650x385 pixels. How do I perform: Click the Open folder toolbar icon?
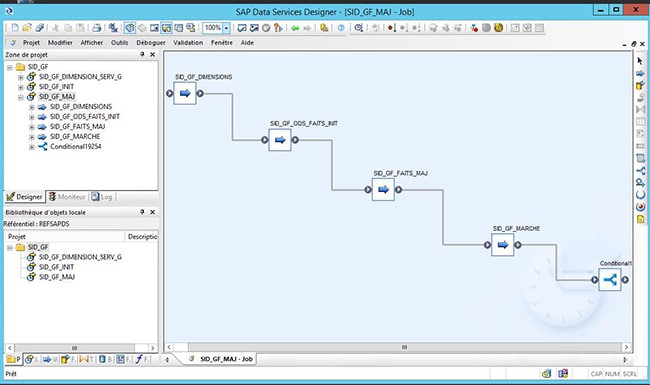pos(27,28)
